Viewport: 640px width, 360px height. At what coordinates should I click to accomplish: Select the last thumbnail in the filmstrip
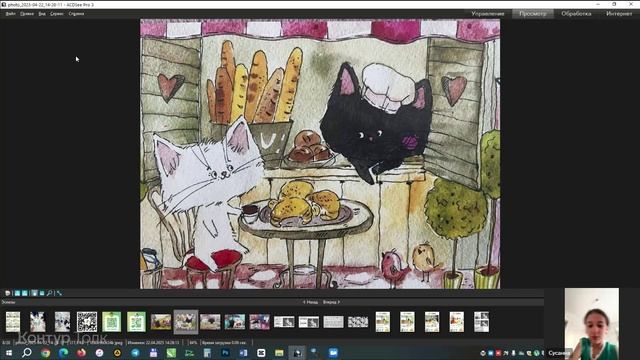[481, 322]
